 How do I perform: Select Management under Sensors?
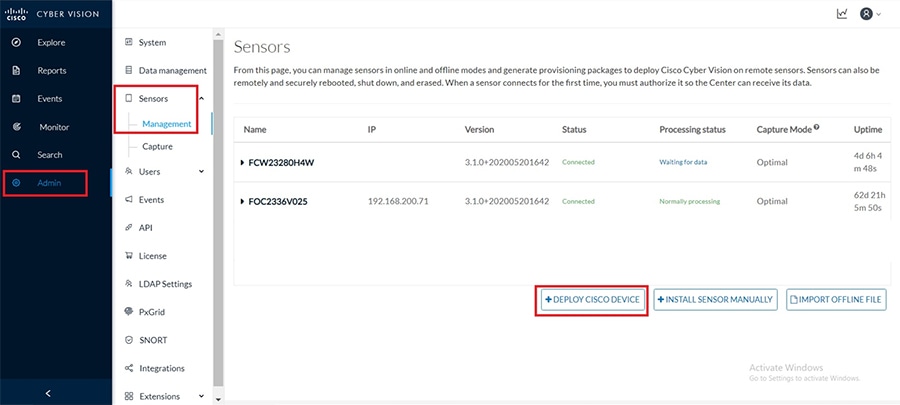166,124
